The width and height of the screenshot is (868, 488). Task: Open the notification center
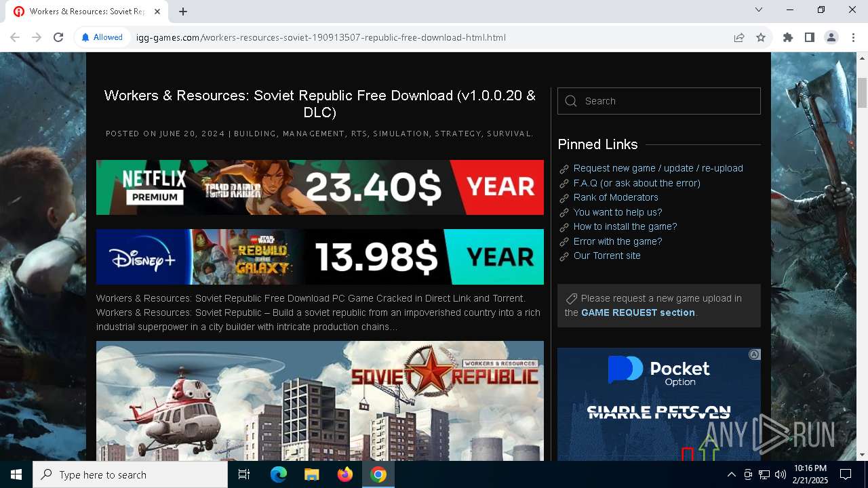(846, 474)
